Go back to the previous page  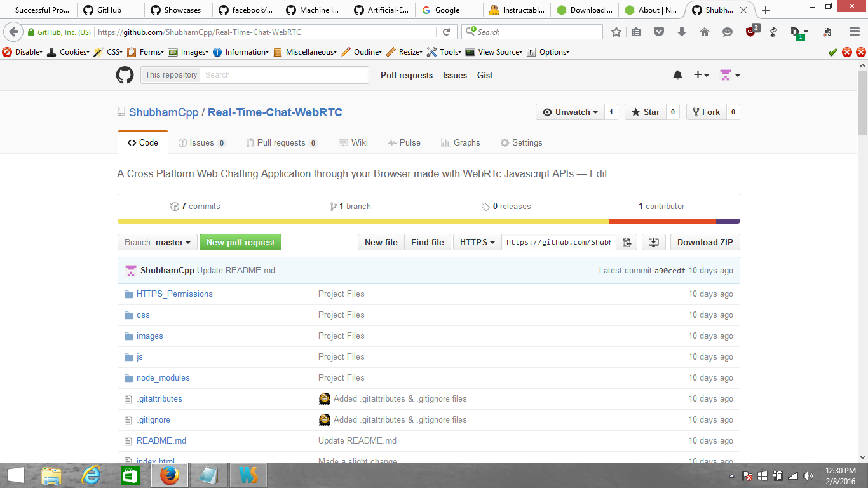13,32
